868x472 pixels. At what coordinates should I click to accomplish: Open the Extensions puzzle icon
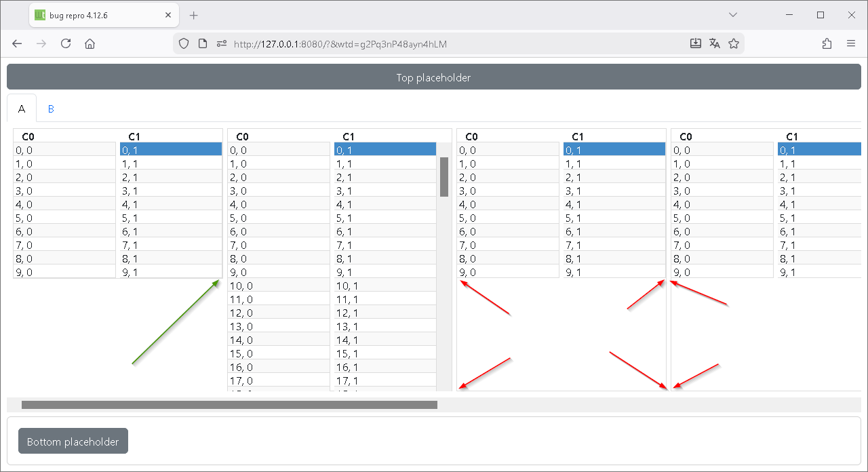(827, 43)
